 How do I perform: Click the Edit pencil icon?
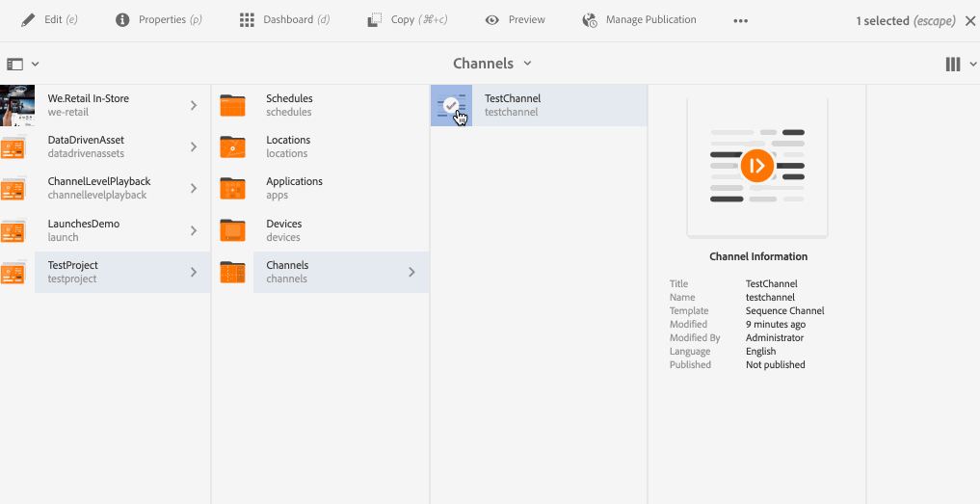click(x=28, y=20)
